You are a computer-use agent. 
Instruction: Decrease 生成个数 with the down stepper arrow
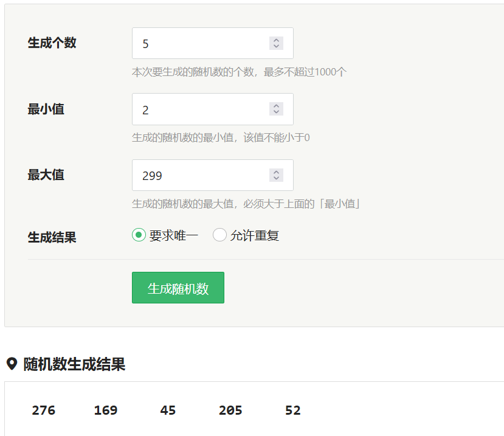point(276,46)
